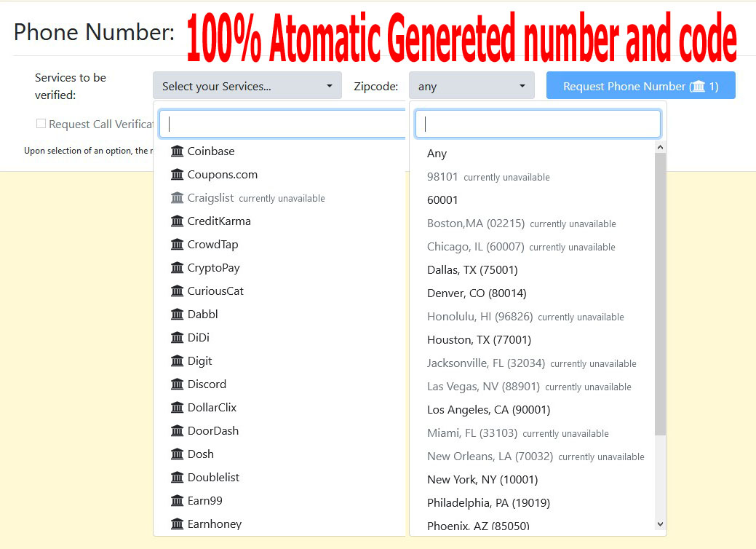This screenshot has height=549, width=756.
Task: Click the bank icon beside Doublelist
Action: [177, 477]
